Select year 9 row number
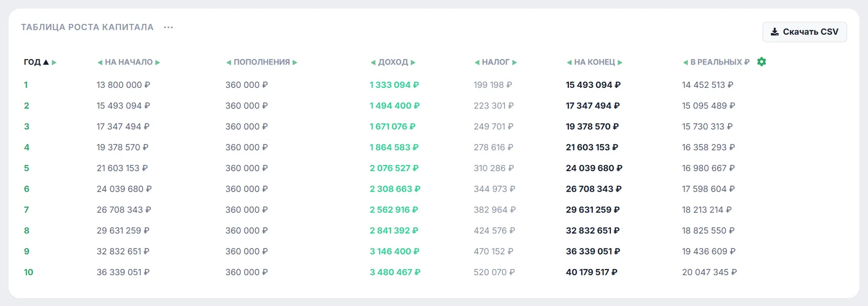Image resolution: width=868 pixels, height=306 pixels. (x=27, y=251)
